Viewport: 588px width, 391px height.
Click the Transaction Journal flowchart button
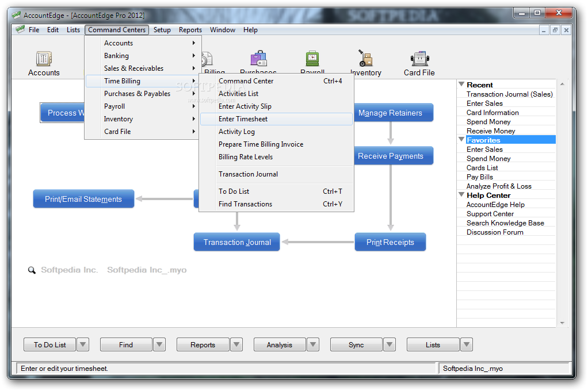click(236, 242)
